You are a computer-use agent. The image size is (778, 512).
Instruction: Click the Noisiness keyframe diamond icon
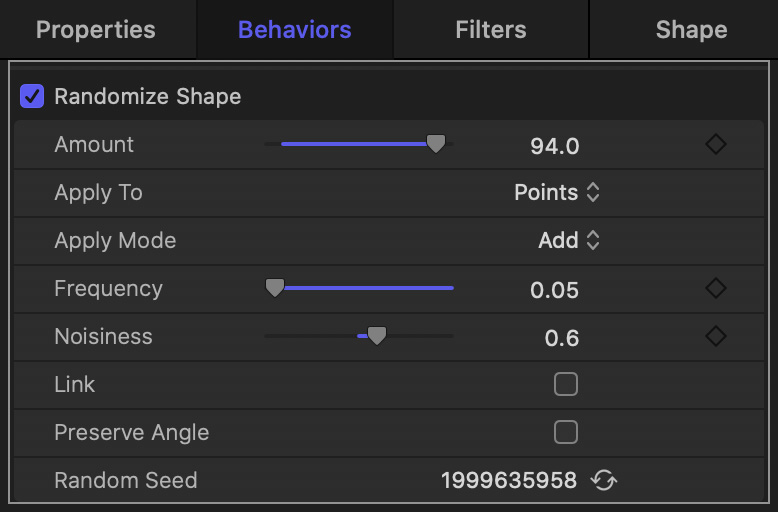coord(715,336)
